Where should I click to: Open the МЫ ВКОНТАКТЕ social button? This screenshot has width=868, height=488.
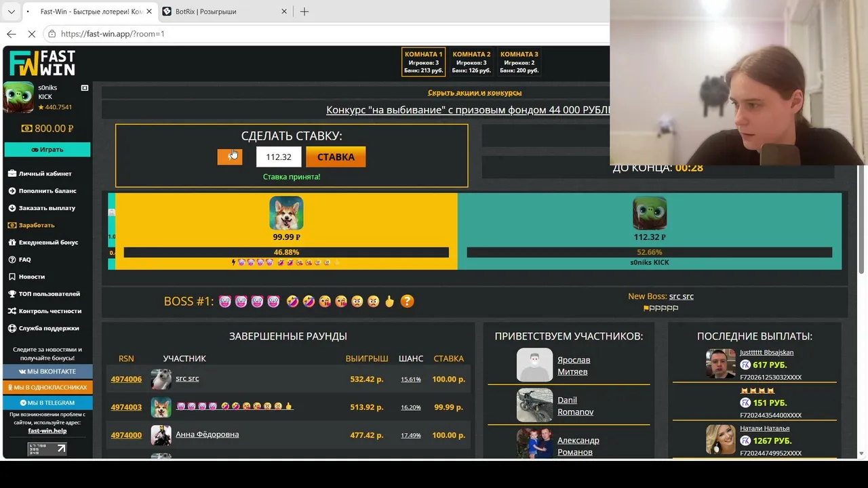coord(47,371)
